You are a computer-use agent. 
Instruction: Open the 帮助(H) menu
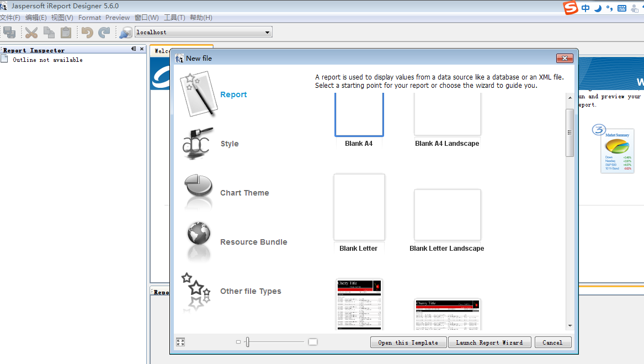pyautogui.click(x=201, y=18)
